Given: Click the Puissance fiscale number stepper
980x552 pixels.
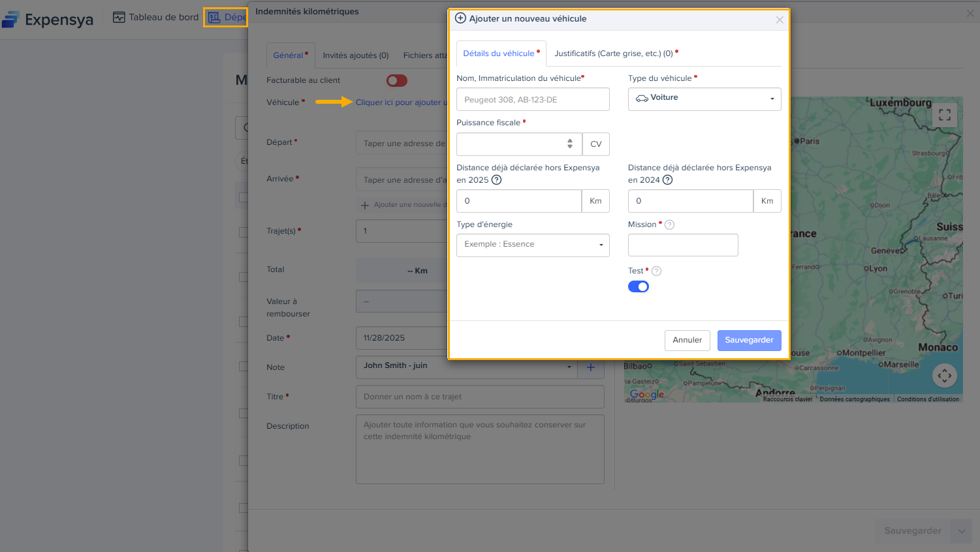Looking at the screenshot, I should click(570, 144).
